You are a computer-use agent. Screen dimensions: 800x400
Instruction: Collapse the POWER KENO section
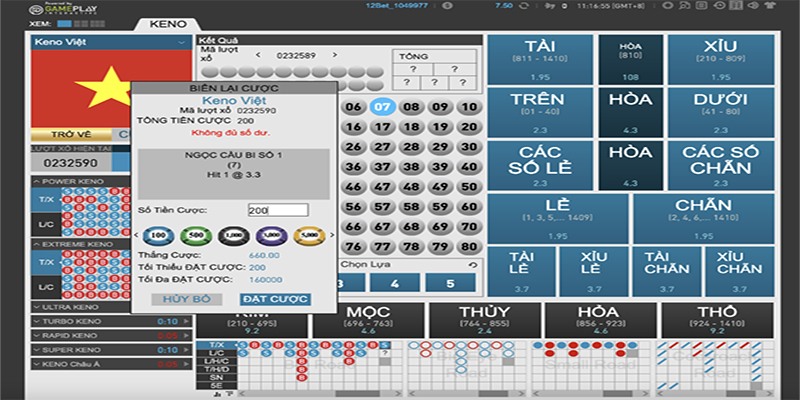(37, 182)
